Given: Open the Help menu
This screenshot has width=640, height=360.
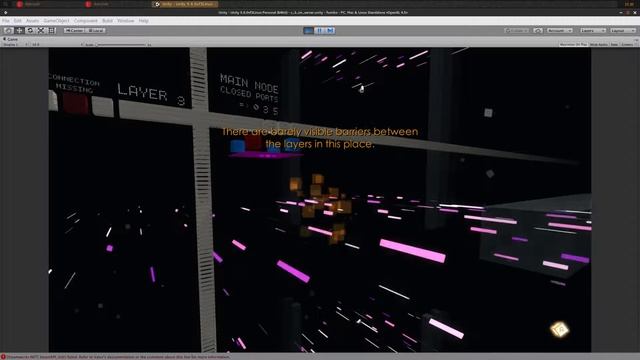Looking at the screenshot, I should point(143,20).
